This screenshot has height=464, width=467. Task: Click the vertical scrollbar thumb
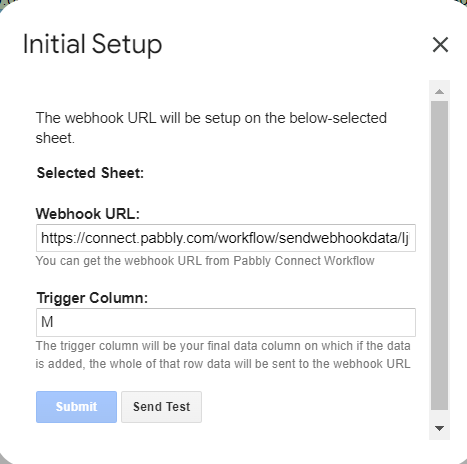[x=439, y=255]
